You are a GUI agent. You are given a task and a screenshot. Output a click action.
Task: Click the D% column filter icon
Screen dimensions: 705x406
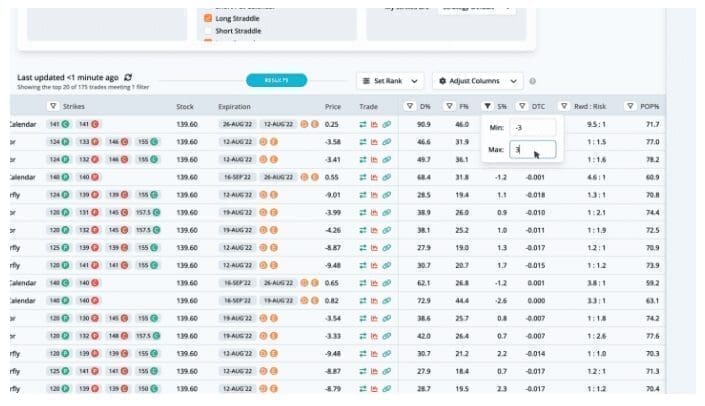pos(409,106)
